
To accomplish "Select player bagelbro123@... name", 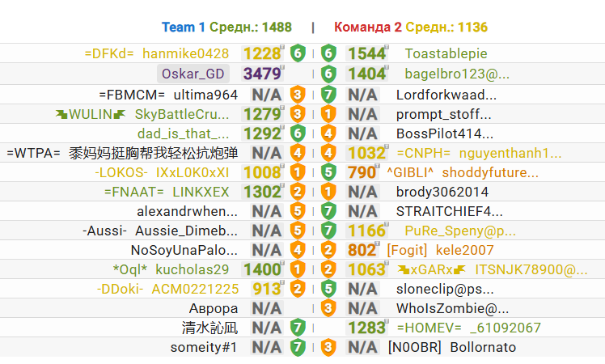I will click(457, 74).
